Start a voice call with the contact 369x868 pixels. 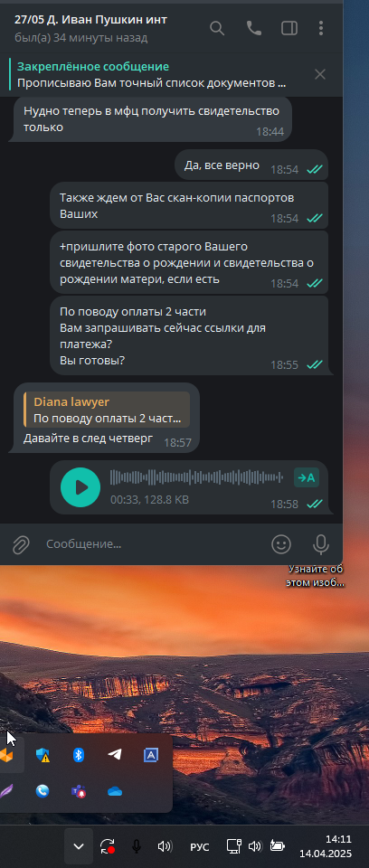tap(254, 28)
